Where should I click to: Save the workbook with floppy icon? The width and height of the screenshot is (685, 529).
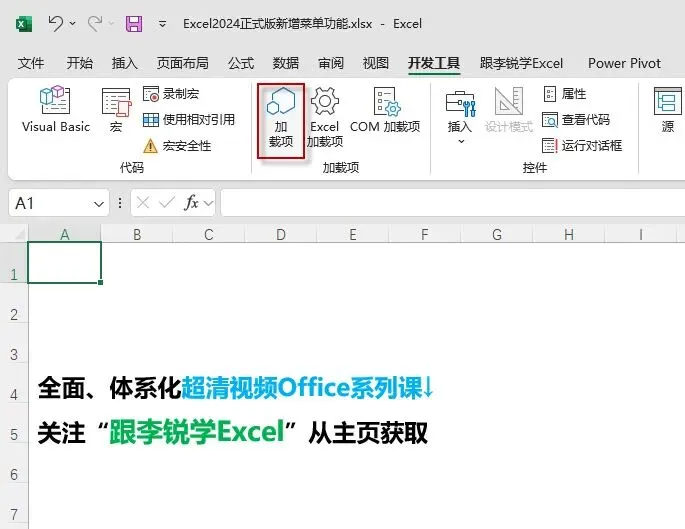pos(134,24)
